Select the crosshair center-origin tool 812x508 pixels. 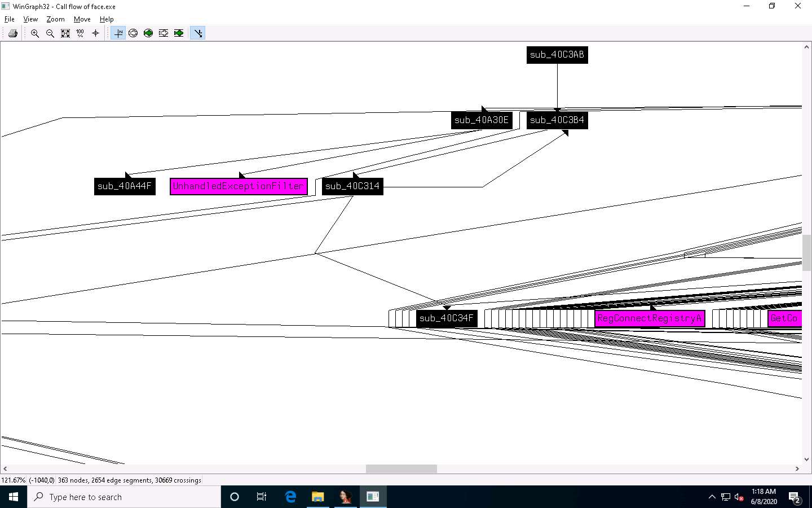pos(95,33)
